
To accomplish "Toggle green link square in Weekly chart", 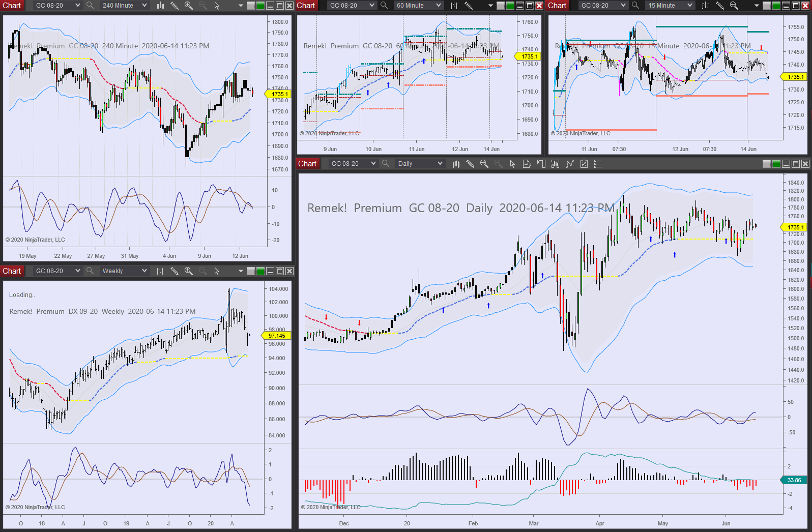I will [260, 271].
